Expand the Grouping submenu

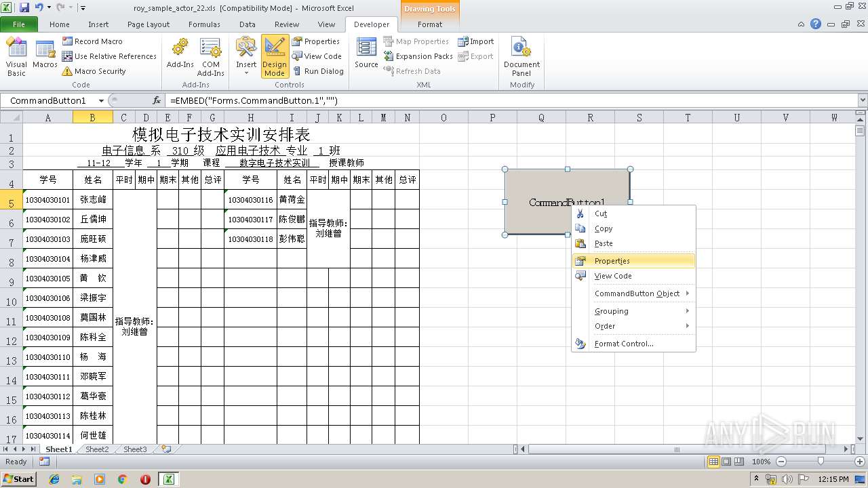pos(634,311)
